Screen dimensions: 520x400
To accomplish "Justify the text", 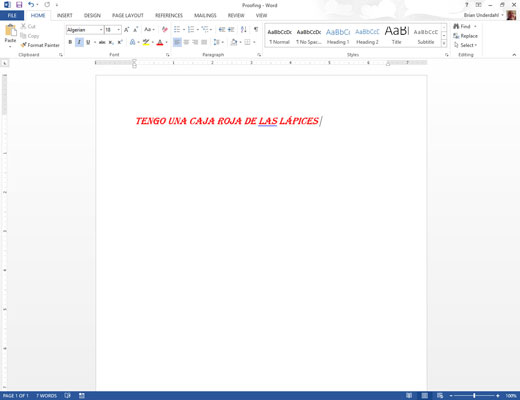I will click(204, 42).
